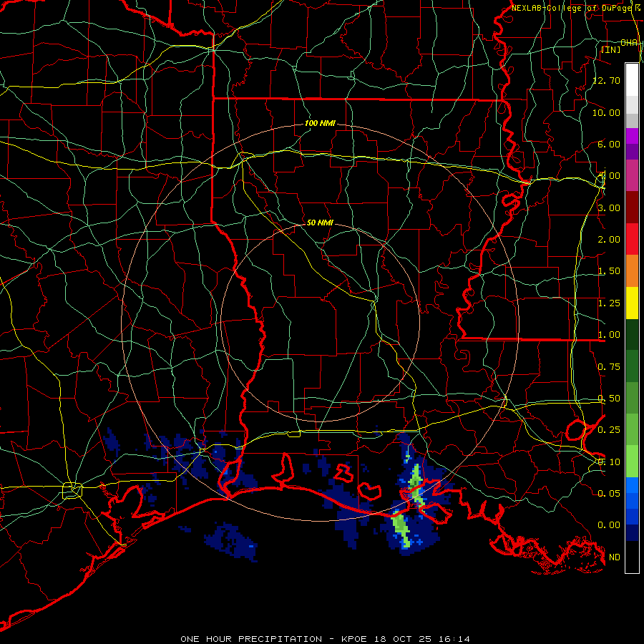This screenshot has height=644, width=644.
Task: Select the '0.75' legend label
Action: click(x=609, y=367)
